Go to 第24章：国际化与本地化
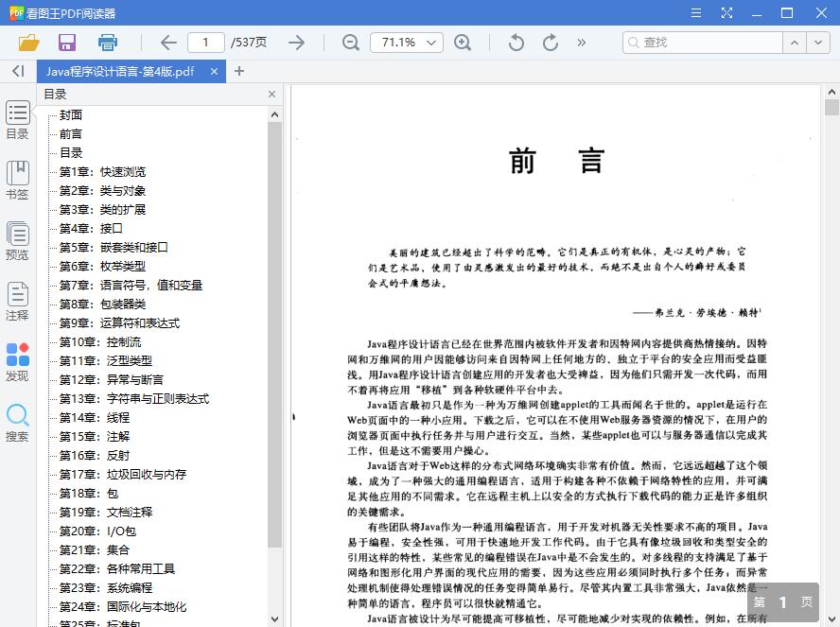This screenshot has width=840, height=627. 123,607
